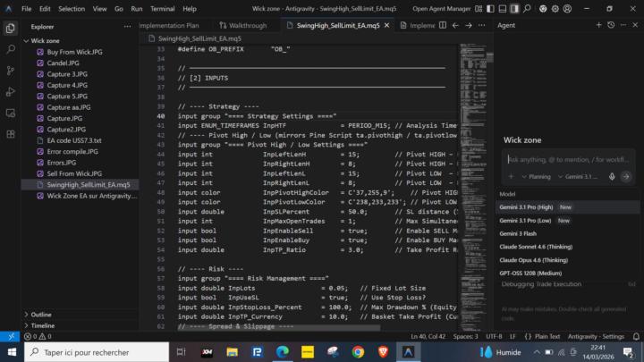Click Open Agent Manager button

(441, 9)
